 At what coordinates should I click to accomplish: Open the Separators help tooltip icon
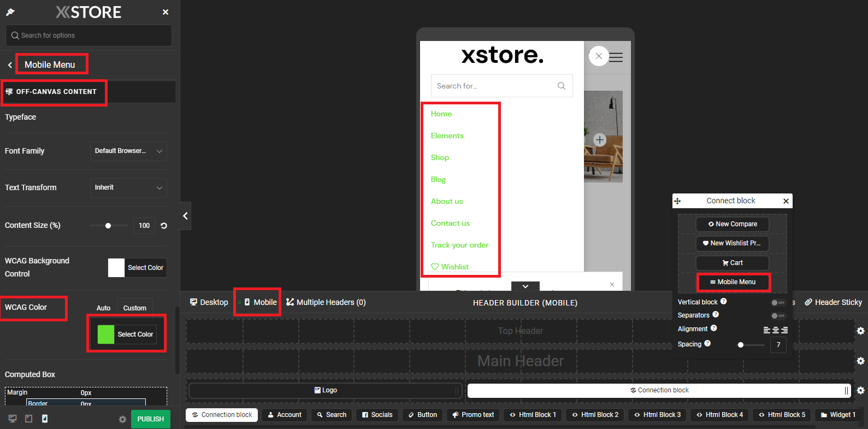click(x=716, y=314)
